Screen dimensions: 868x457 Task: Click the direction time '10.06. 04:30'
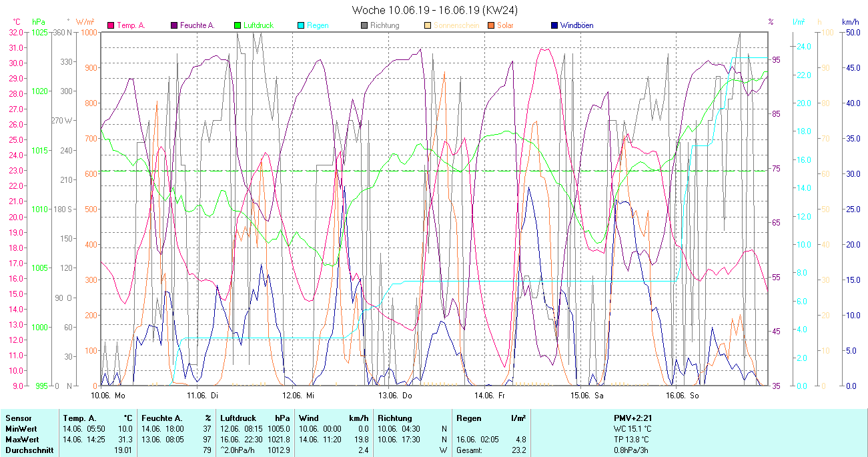tap(399, 429)
